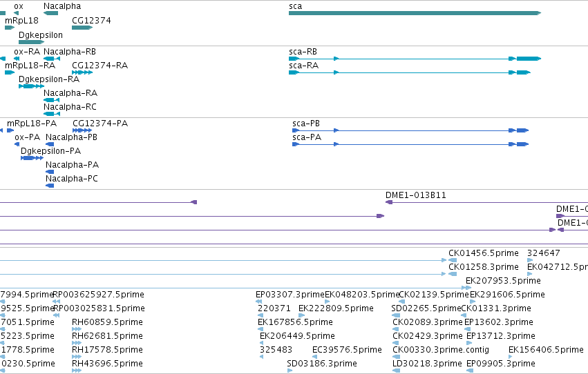
Task: Select the Nacalpha-PB protein glyph
Action: tap(50, 144)
